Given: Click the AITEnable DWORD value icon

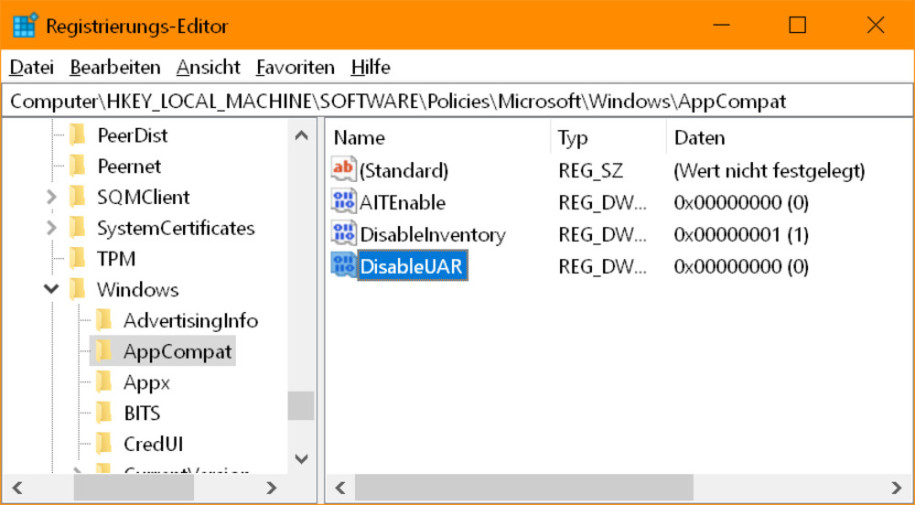Looking at the screenshot, I should click(x=343, y=201).
